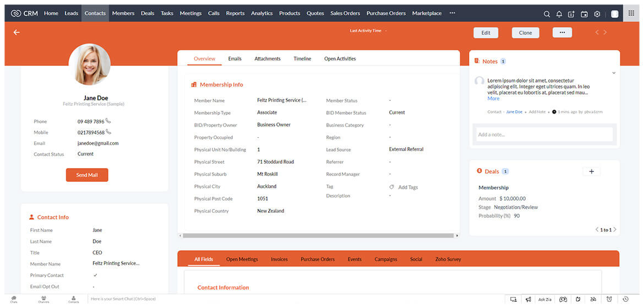Click the Send Mail button
Screen dimensions: 644x308
tap(87, 175)
